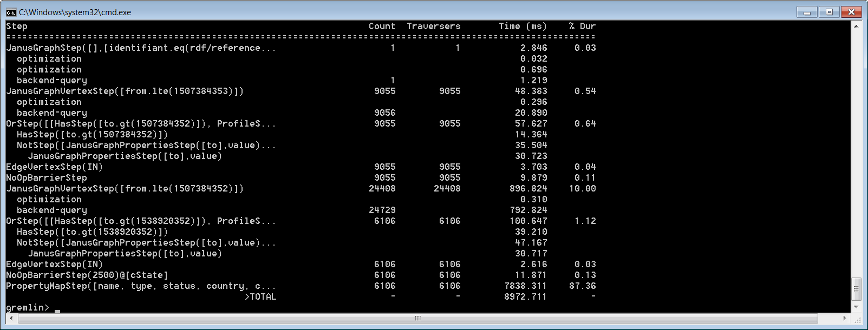Click time value 20.890

pos(531,113)
